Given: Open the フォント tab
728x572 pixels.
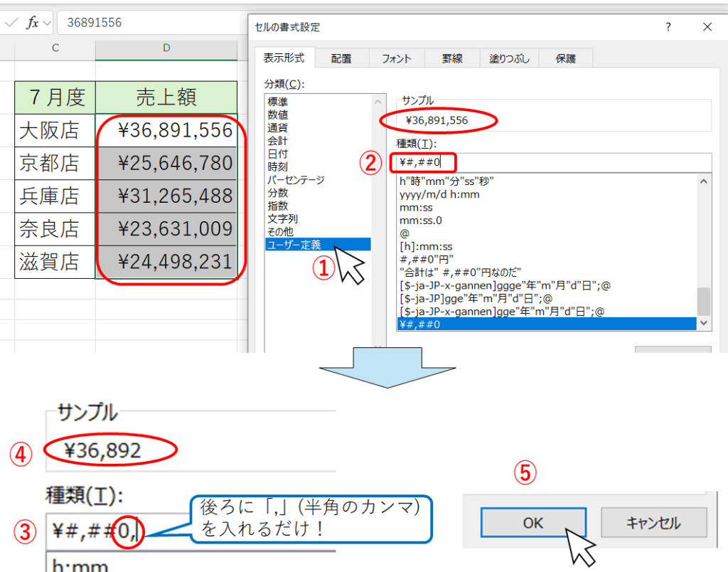Looking at the screenshot, I should coord(396,59).
